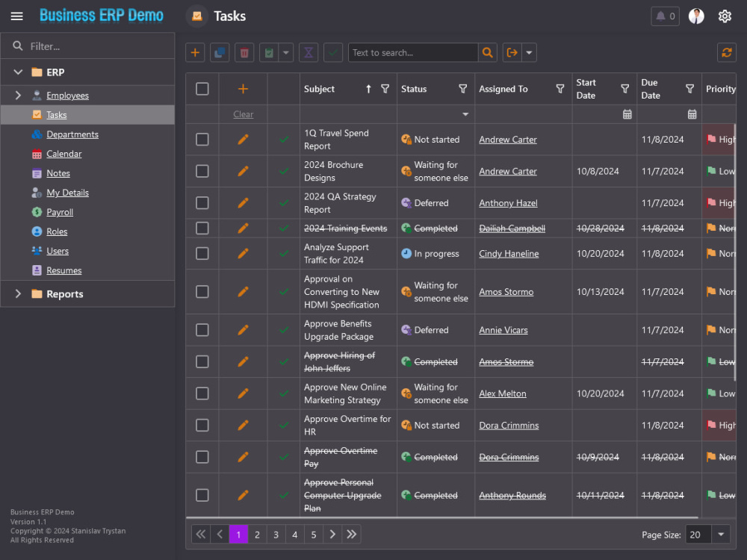Open Assigned To column filter
The height and width of the screenshot is (560, 747).
(x=560, y=89)
